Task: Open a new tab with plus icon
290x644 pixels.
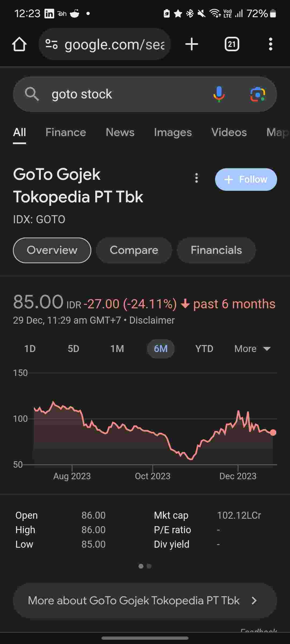Action: tap(192, 44)
